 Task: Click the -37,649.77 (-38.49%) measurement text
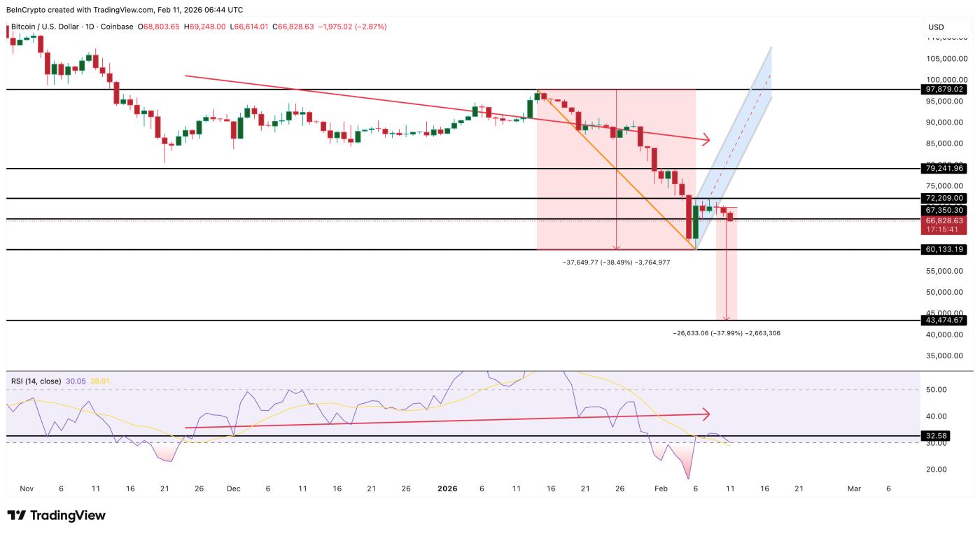pyautogui.click(x=597, y=262)
